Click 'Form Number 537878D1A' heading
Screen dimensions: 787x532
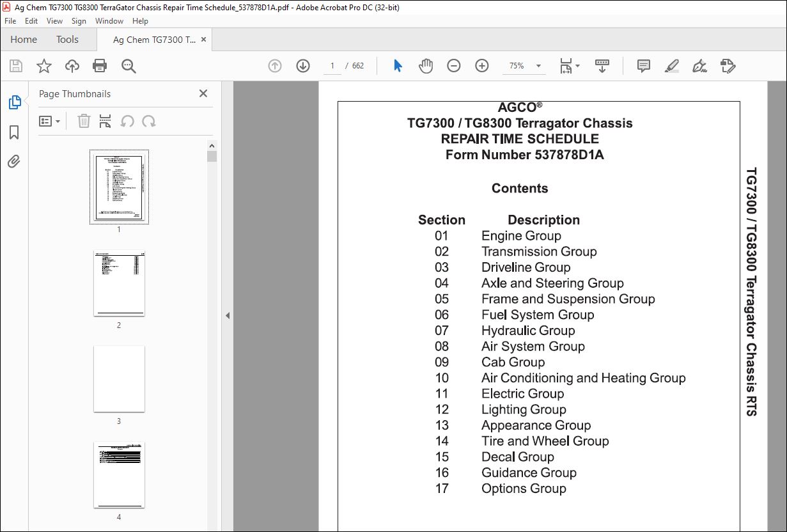pos(525,155)
